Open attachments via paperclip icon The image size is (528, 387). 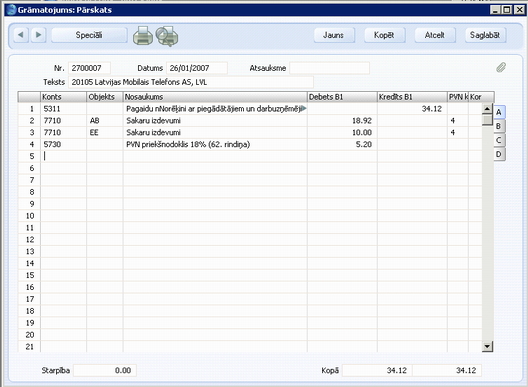(x=501, y=67)
